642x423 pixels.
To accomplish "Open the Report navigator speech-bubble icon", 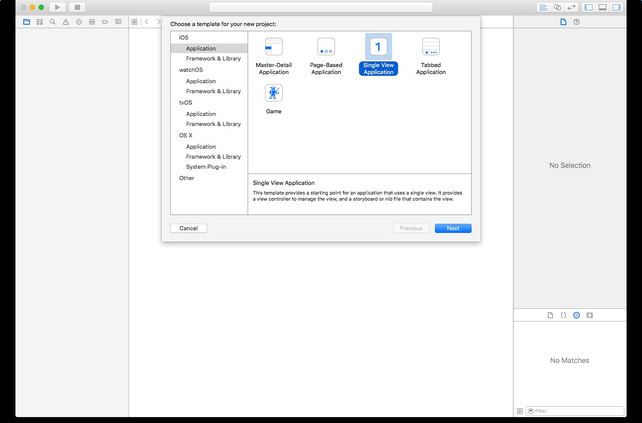I will (118, 22).
